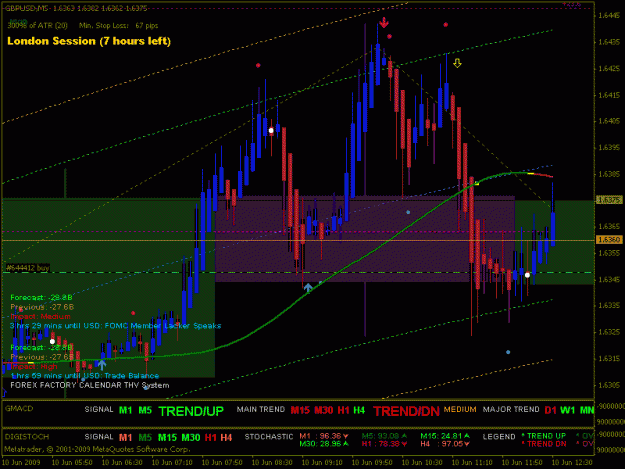Click the 'H1 : 78.38' stochastic value

point(384,443)
